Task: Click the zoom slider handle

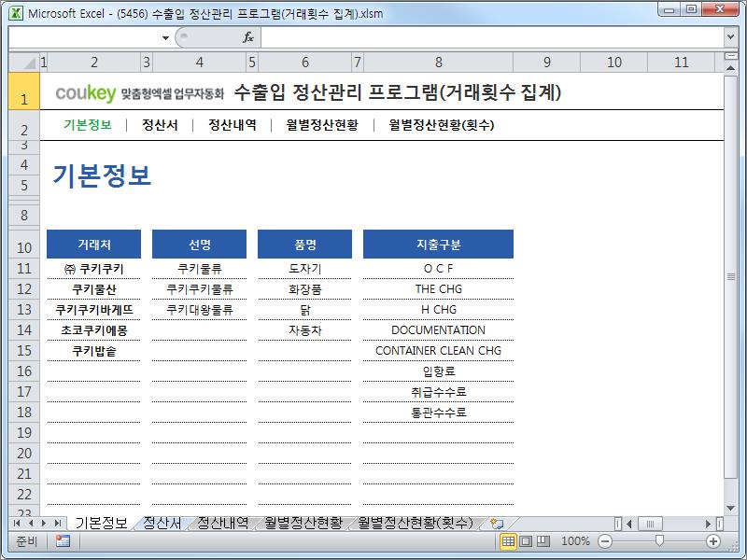Action: click(x=659, y=540)
